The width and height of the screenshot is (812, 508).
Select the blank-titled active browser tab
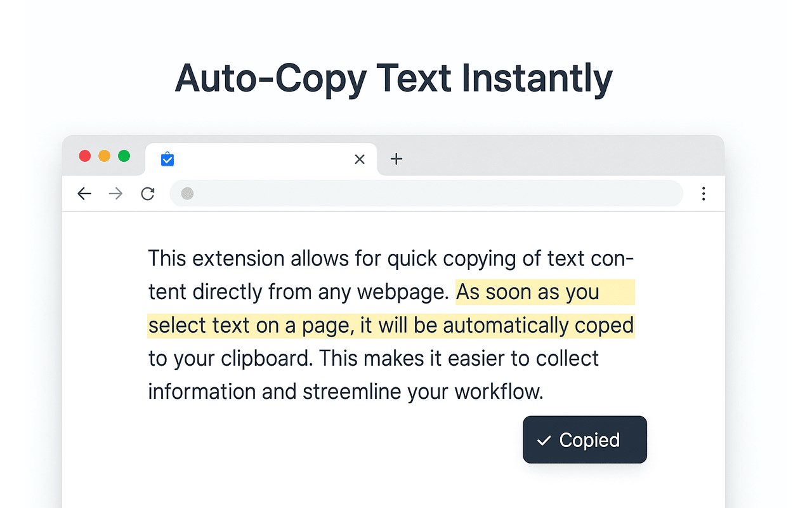coord(260,159)
